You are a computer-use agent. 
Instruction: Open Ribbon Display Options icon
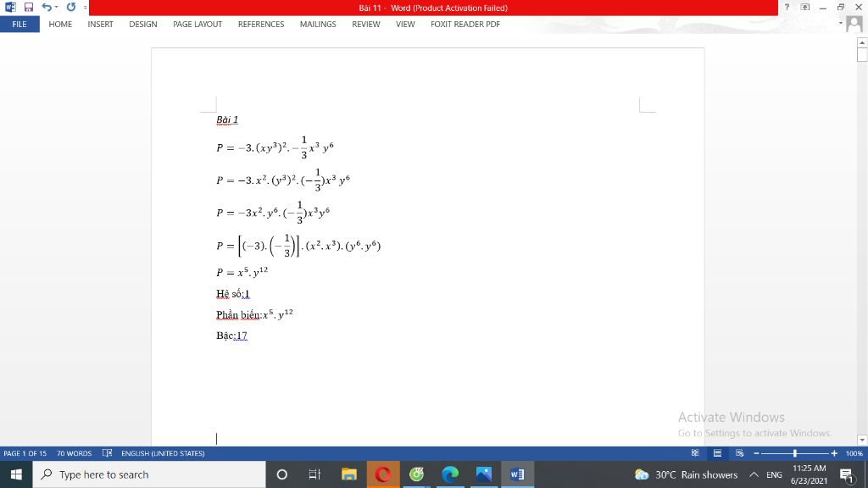point(805,7)
